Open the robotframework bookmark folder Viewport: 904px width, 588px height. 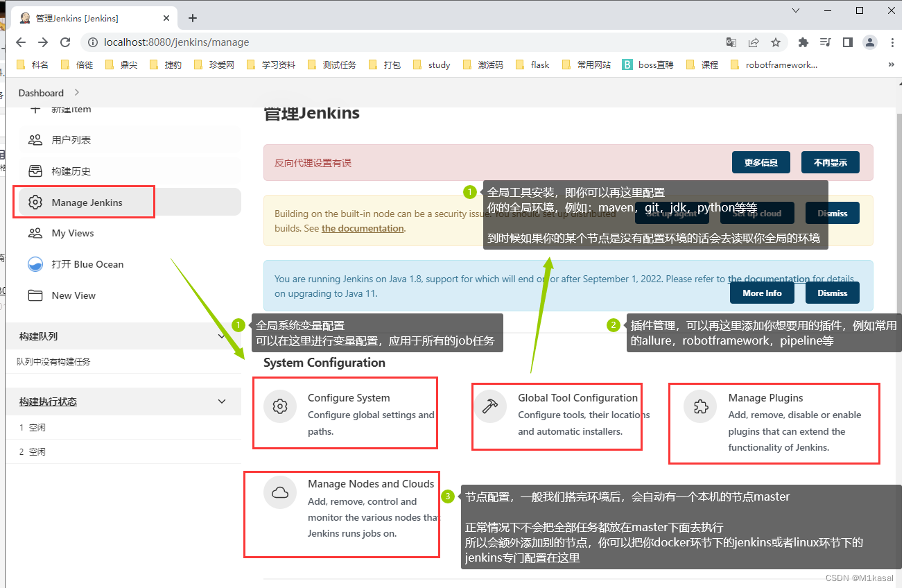(x=774, y=64)
